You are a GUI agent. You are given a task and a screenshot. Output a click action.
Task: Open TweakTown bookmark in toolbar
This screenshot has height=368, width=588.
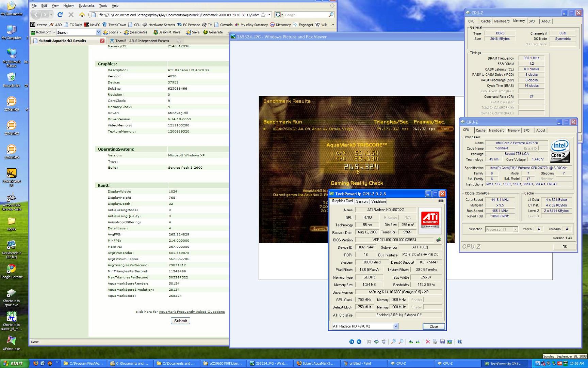click(x=114, y=25)
